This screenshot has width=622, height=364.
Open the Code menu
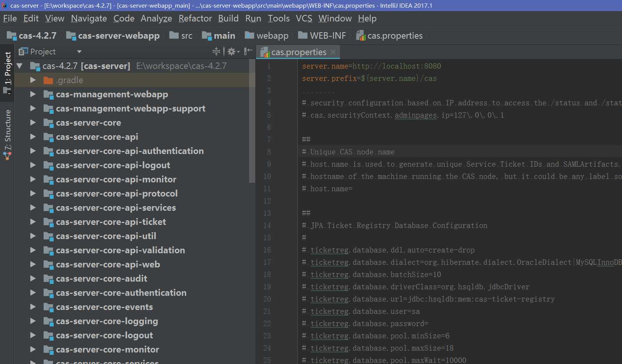[x=124, y=18]
